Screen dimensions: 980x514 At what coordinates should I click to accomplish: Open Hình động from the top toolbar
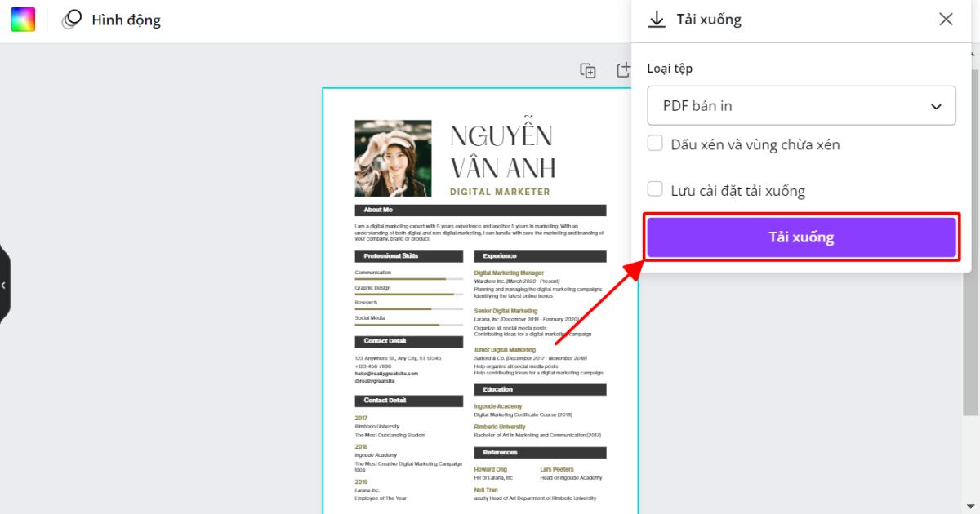tap(122, 19)
